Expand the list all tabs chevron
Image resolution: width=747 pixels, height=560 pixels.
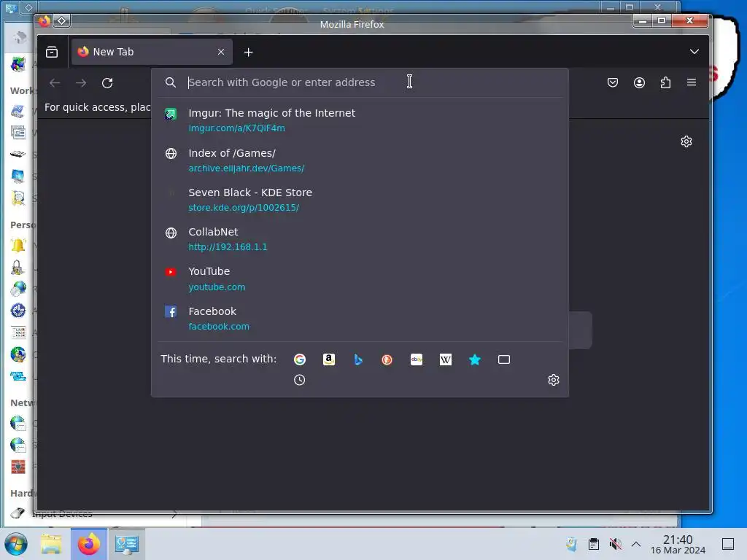(x=694, y=52)
